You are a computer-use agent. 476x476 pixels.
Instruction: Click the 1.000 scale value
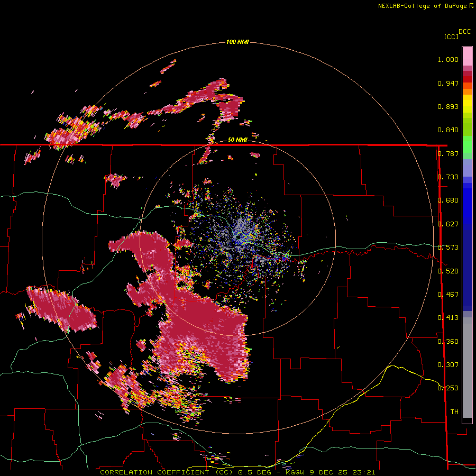(448, 59)
